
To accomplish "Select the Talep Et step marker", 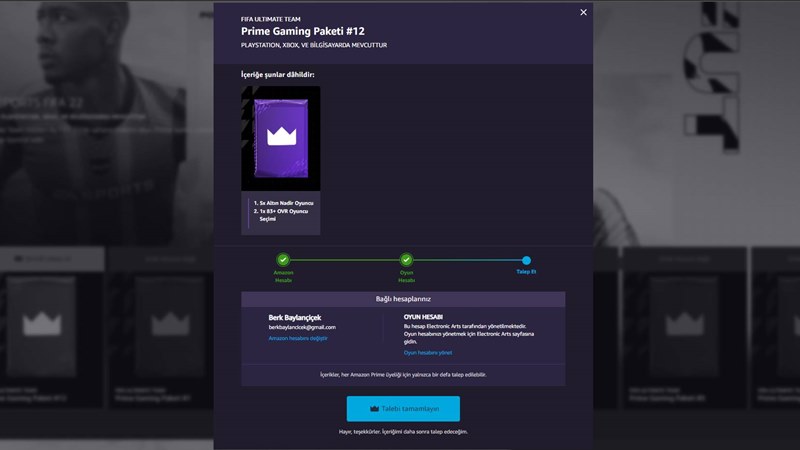I will point(527,260).
